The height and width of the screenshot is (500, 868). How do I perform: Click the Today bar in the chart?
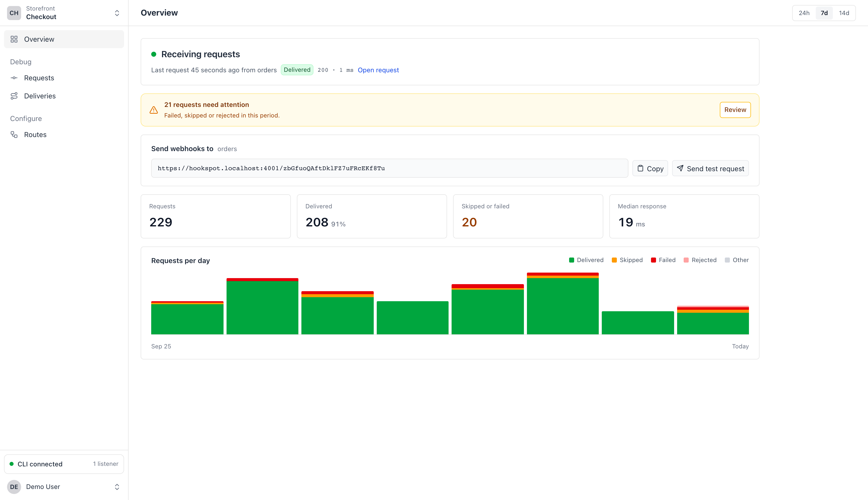click(713, 320)
